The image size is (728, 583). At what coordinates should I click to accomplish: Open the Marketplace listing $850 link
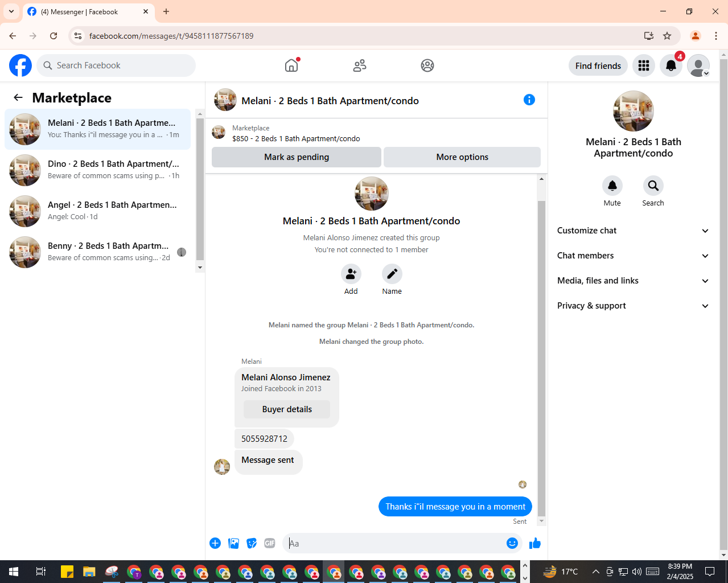(296, 138)
